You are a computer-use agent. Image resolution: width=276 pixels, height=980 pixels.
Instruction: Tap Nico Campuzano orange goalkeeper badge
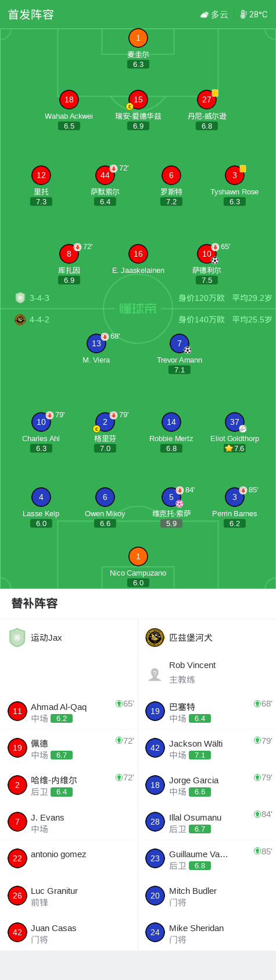[x=138, y=556]
